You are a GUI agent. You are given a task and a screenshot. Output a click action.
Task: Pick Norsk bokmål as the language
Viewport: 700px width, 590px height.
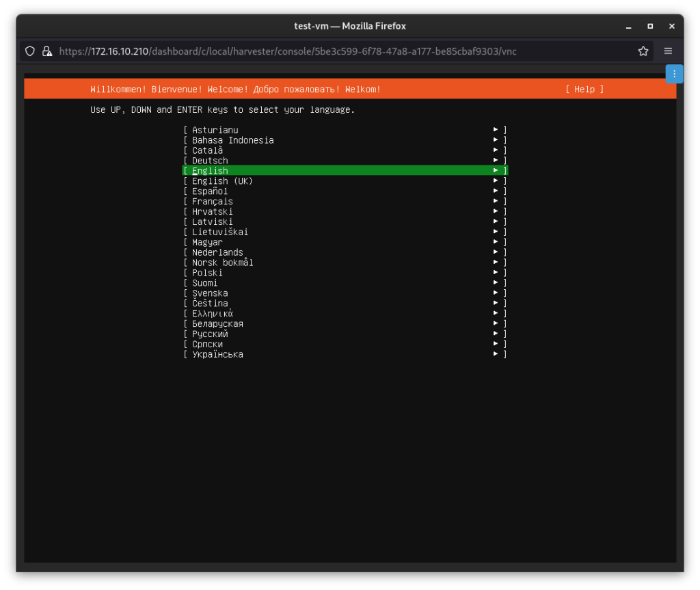pos(345,263)
